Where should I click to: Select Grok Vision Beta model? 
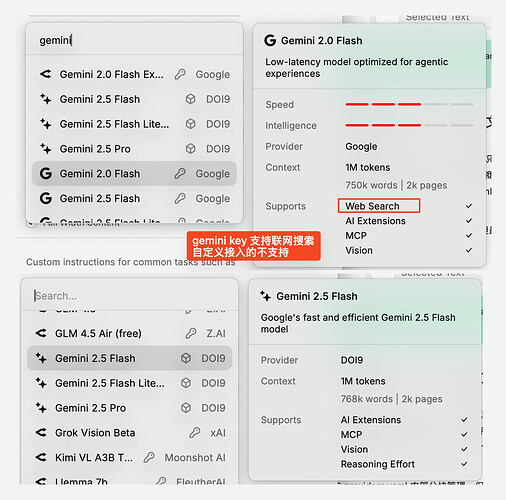(x=130, y=433)
